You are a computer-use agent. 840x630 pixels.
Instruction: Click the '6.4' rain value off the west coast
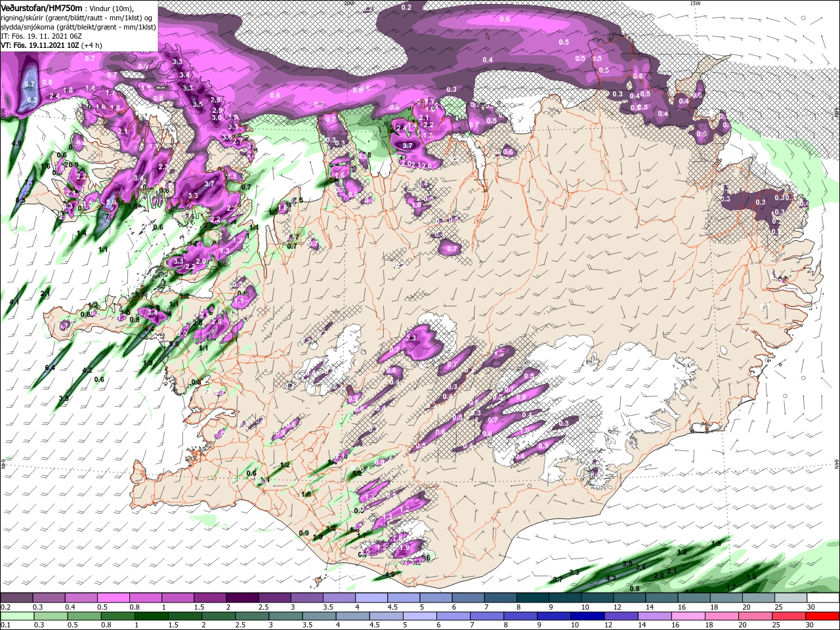tap(50, 368)
